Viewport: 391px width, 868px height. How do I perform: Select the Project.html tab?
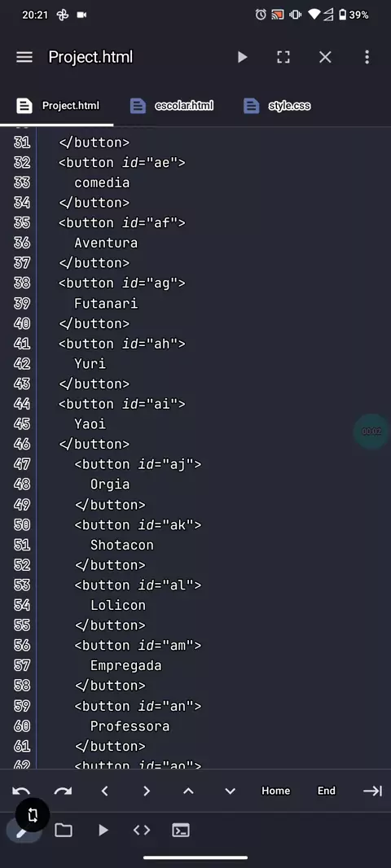point(58,105)
